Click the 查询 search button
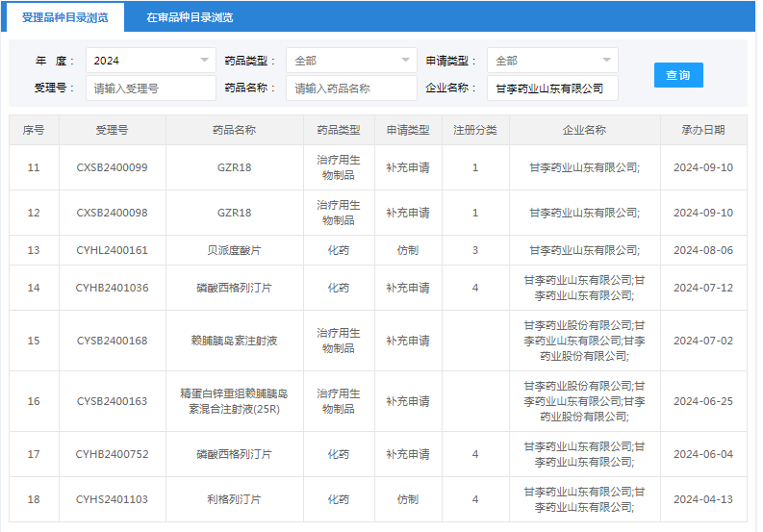The width and height of the screenshot is (763, 532). pos(678,75)
